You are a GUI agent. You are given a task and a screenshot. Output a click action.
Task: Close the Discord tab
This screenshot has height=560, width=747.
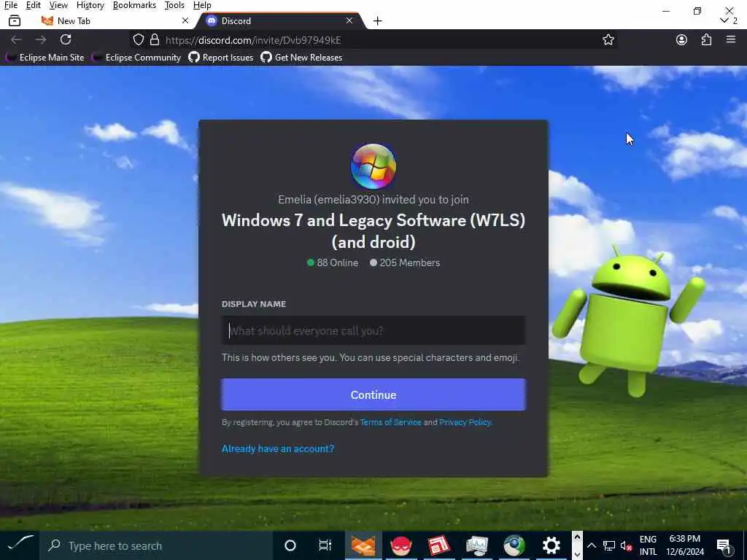coord(349,20)
